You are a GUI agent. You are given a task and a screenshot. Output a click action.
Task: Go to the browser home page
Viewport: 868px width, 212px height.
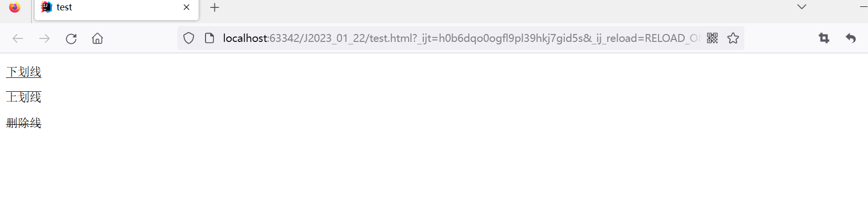[97, 38]
